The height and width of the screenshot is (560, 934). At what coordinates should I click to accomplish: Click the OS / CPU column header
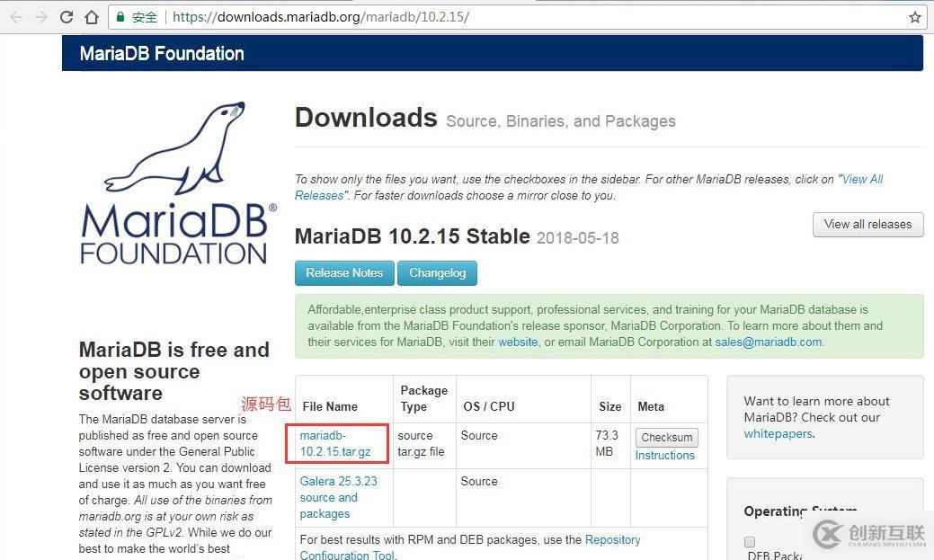coord(489,406)
